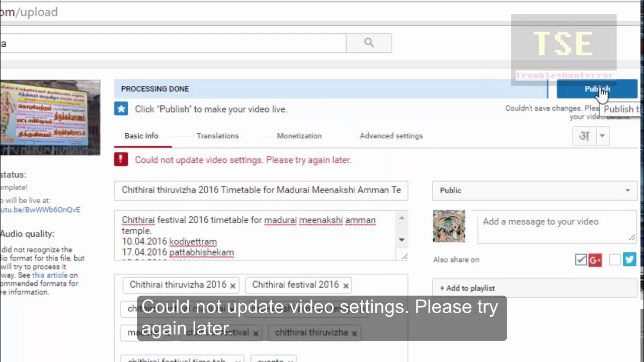This screenshot has height=362, width=644.
Task: Click the description scrollbar up arrow
Action: (x=401, y=218)
